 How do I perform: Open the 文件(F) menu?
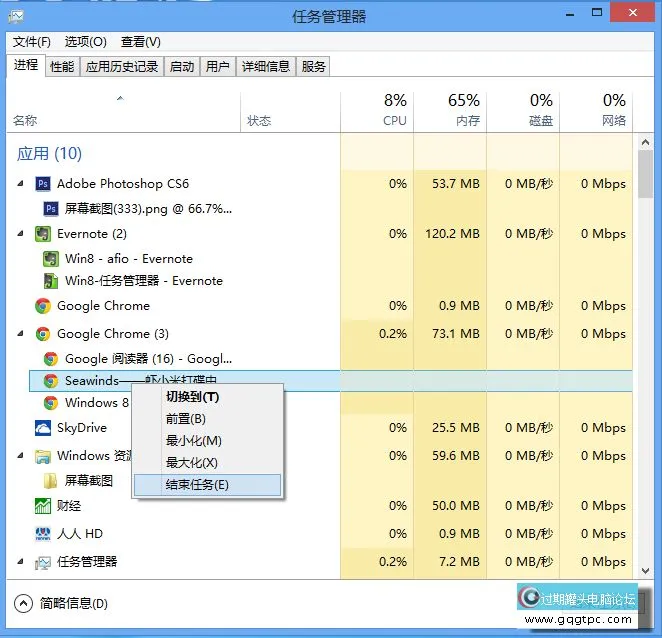click(32, 42)
